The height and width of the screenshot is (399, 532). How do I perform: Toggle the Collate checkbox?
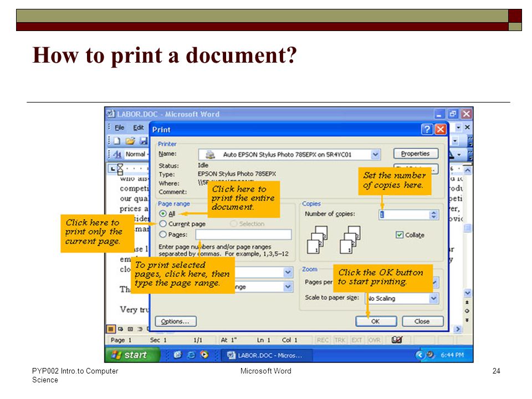coord(400,235)
